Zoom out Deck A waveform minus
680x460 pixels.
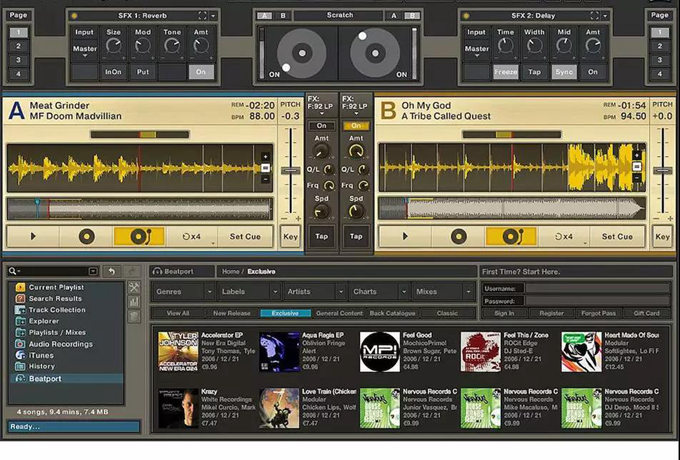pyautogui.click(x=265, y=179)
